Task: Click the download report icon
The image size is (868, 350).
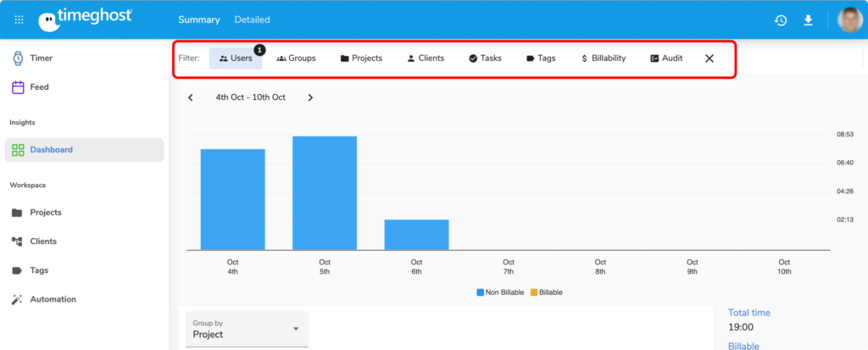Action: tap(809, 20)
